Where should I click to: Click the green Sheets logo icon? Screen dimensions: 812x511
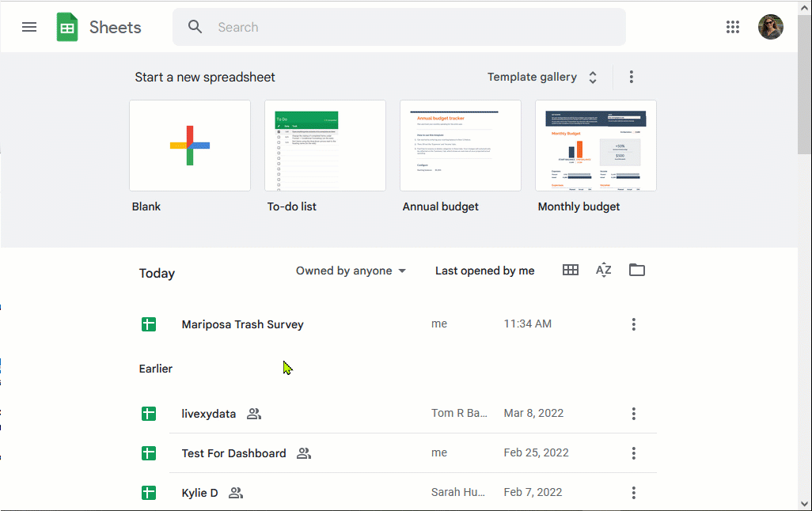pos(67,27)
